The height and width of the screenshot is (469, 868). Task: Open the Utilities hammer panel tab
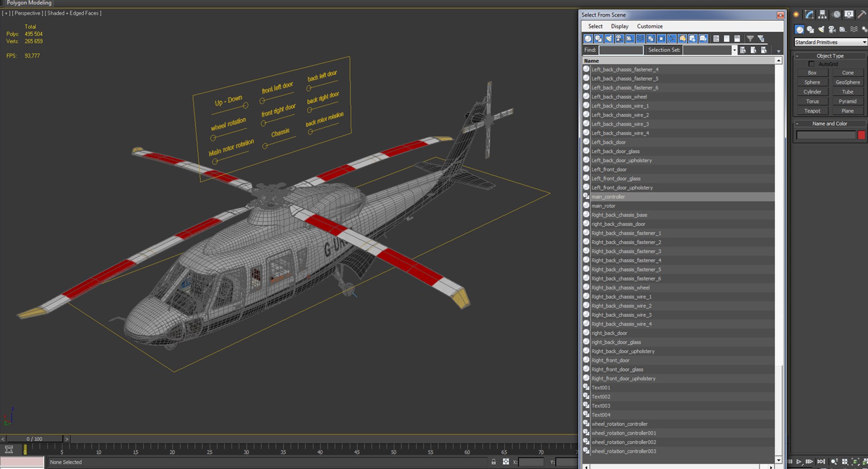[862, 14]
